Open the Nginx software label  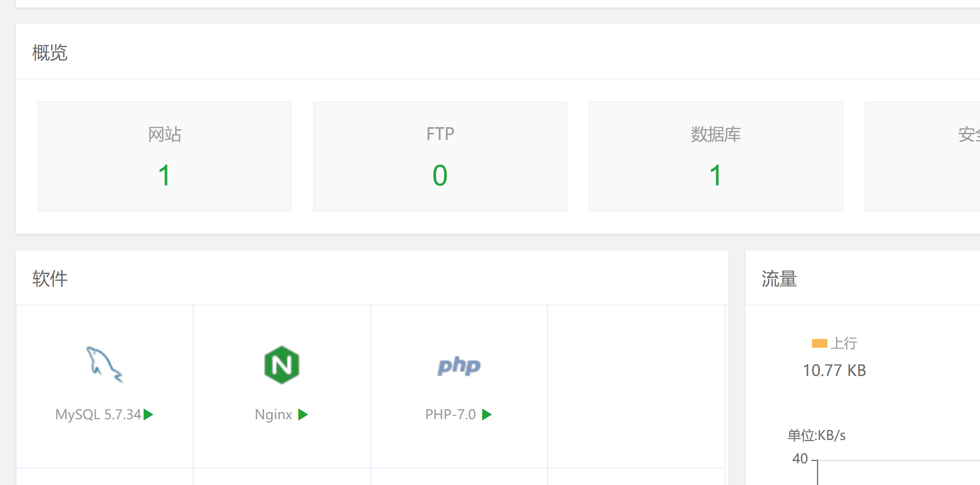pyautogui.click(x=273, y=415)
